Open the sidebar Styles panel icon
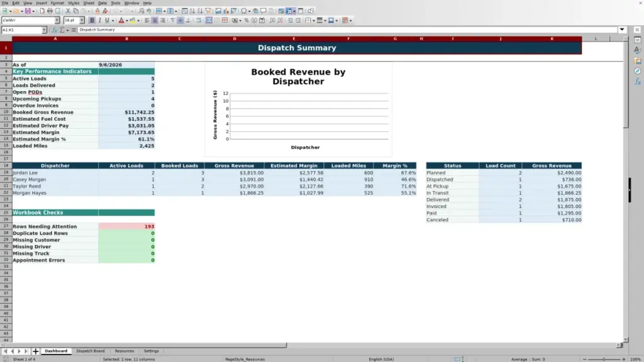The image size is (644, 362). click(x=638, y=50)
